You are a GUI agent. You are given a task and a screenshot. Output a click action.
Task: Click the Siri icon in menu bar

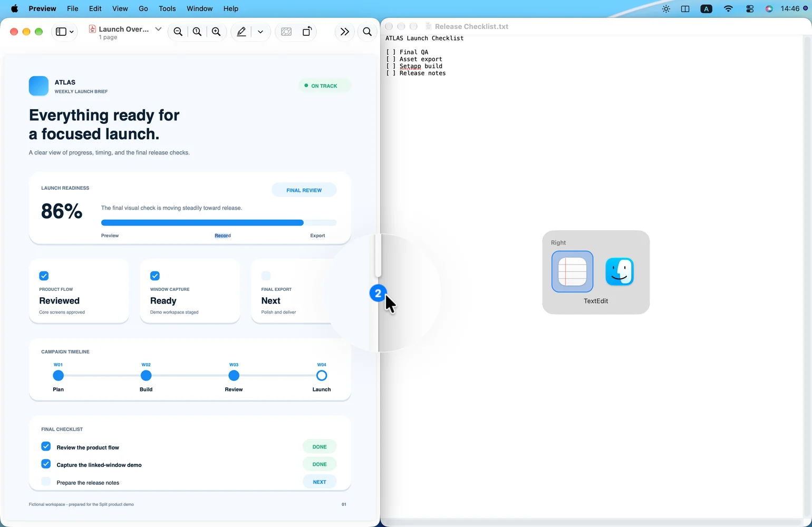point(769,8)
